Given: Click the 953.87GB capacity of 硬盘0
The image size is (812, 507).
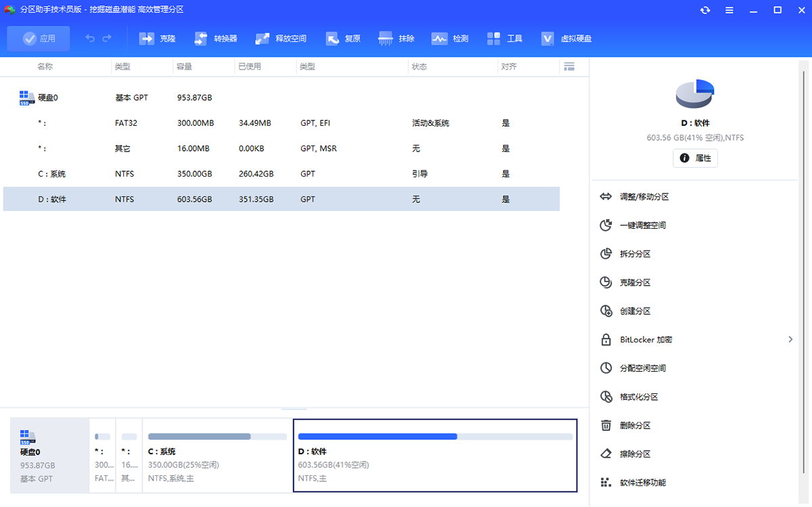Looking at the screenshot, I should [x=194, y=97].
